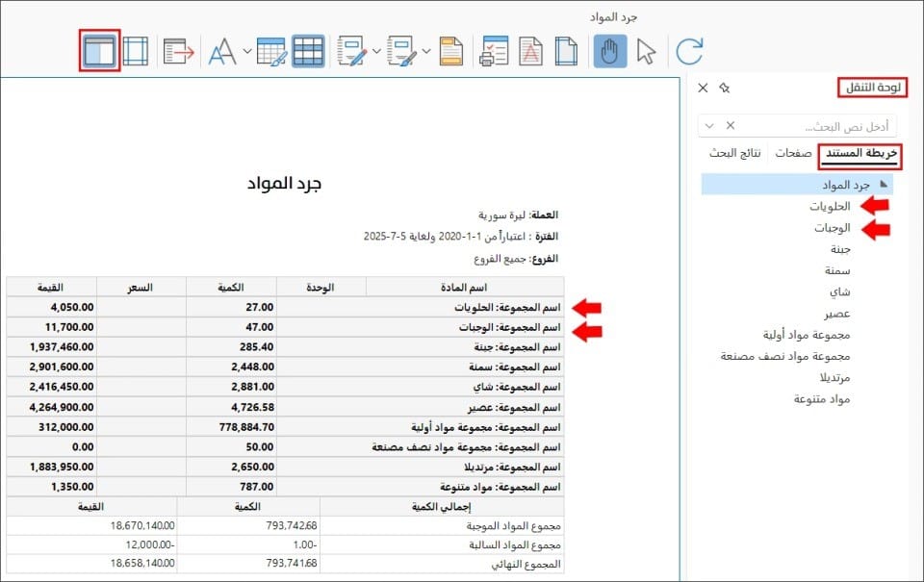Click the page margins frame icon
Viewport: 924px width, 582px height.
[x=136, y=51]
